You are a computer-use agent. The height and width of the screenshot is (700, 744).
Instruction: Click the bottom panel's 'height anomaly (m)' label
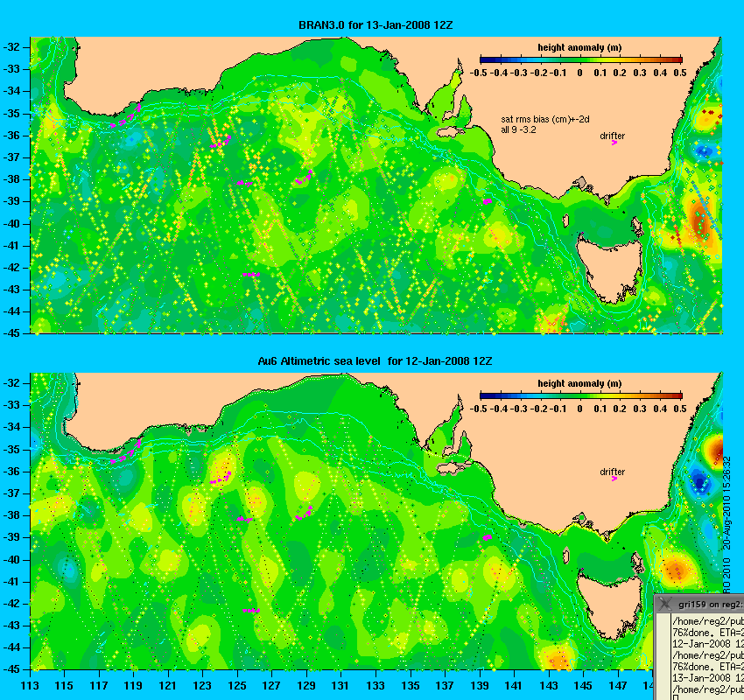tap(579, 383)
